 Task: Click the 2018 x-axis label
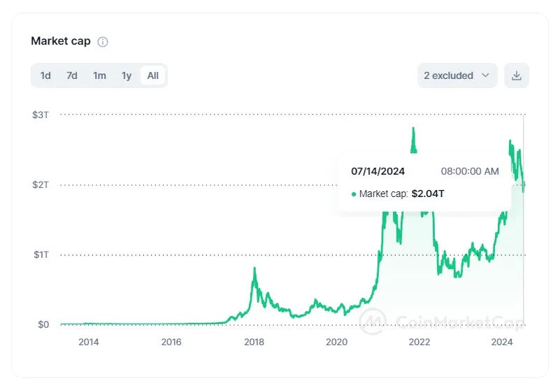tap(254, 342)
